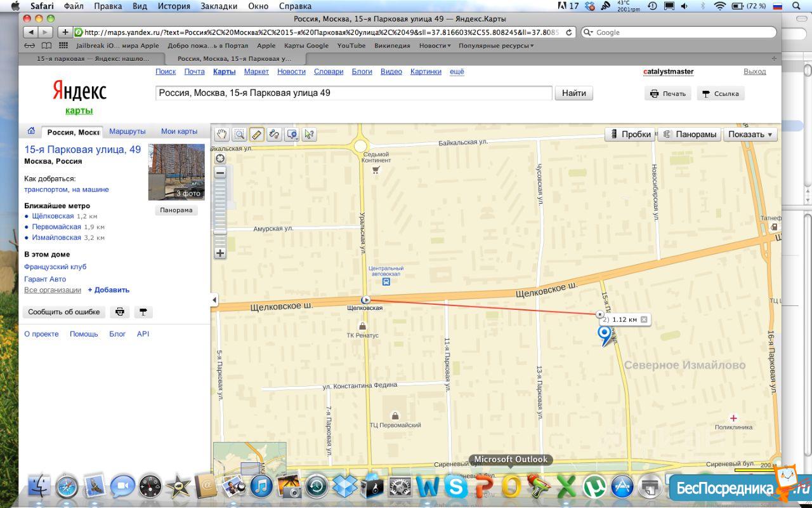Close the 1.12 km ruler distance label
Image resolution: width=812 pixels, height=508 pixels.
[644, 319]
